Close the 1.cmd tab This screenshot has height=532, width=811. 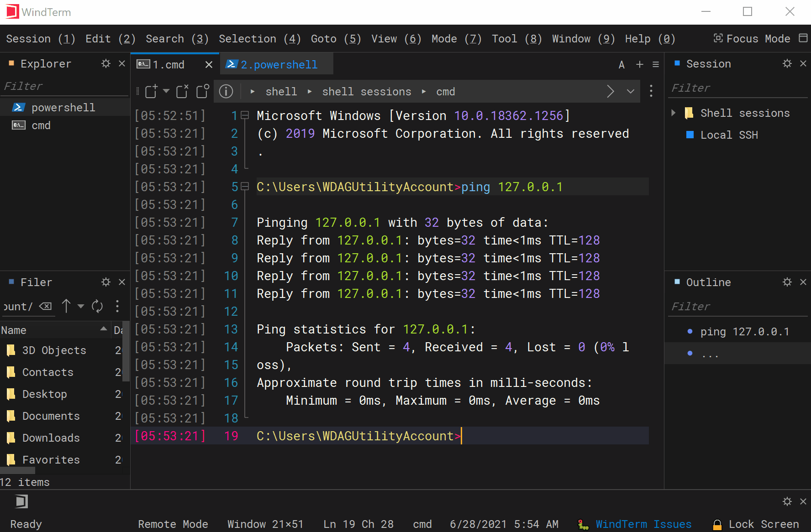(x=209, y=65)
